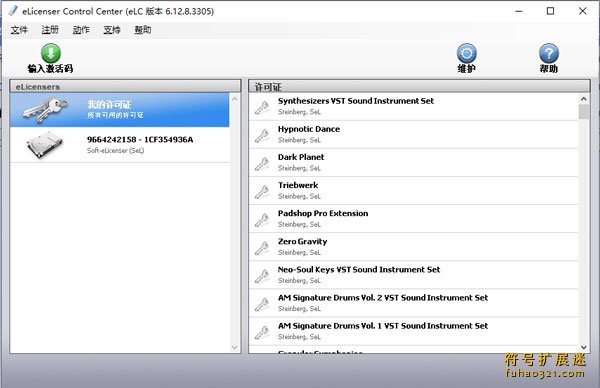Click key icon beside Padshop Pro Extension
The height and width of the screenshot is (388, 600).
(x=262, y=220)
